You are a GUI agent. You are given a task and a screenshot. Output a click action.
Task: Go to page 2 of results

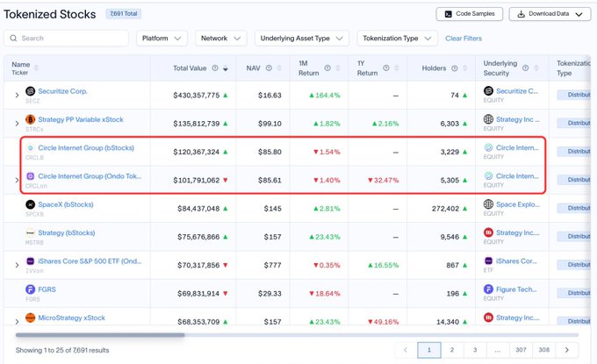[452, 350]
